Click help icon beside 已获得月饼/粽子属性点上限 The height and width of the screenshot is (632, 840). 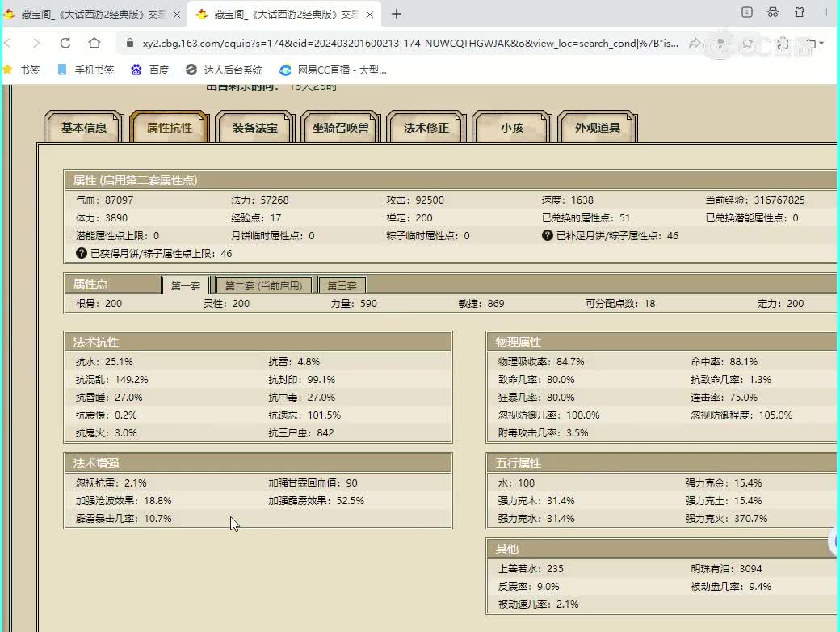click(82, 253)
